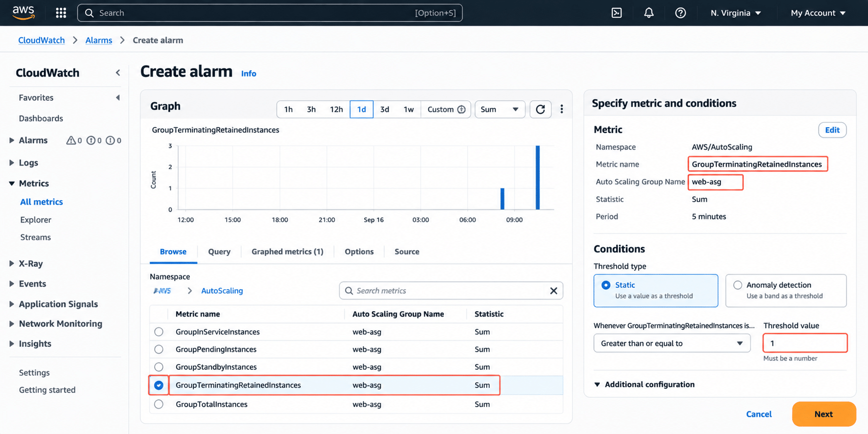Viewport: 868px width, 434px height.
Task: Click the AWS namespace logo in the metrics path
Action: pyautogui.click(x=162, y=291)
